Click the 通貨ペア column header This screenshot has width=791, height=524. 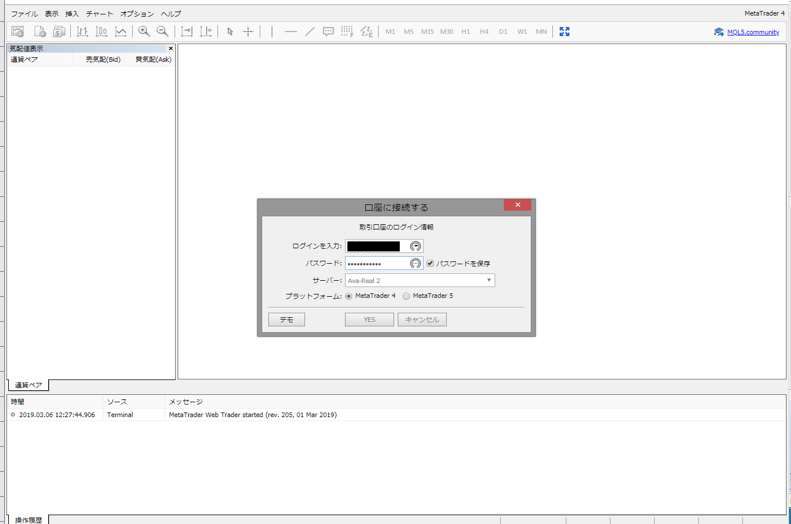(x=24, y=60)
